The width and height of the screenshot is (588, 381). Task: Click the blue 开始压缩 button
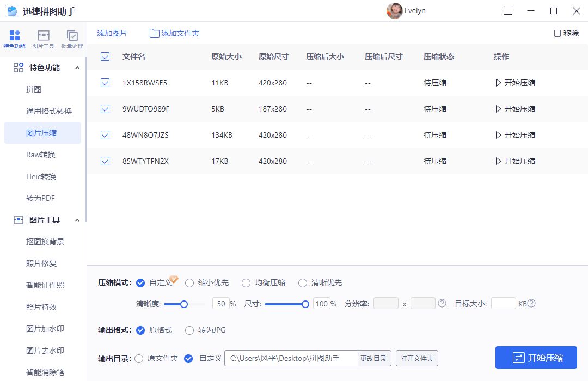click(x=536, y=358)
